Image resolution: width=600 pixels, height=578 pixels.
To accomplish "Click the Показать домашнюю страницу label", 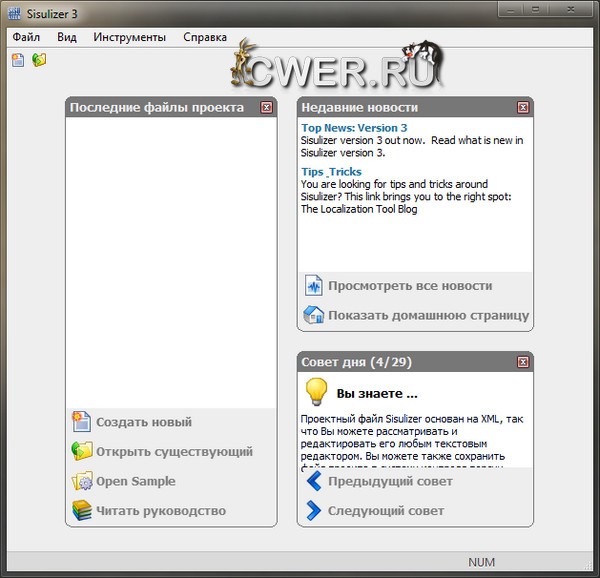I will (x=429, y=316).
